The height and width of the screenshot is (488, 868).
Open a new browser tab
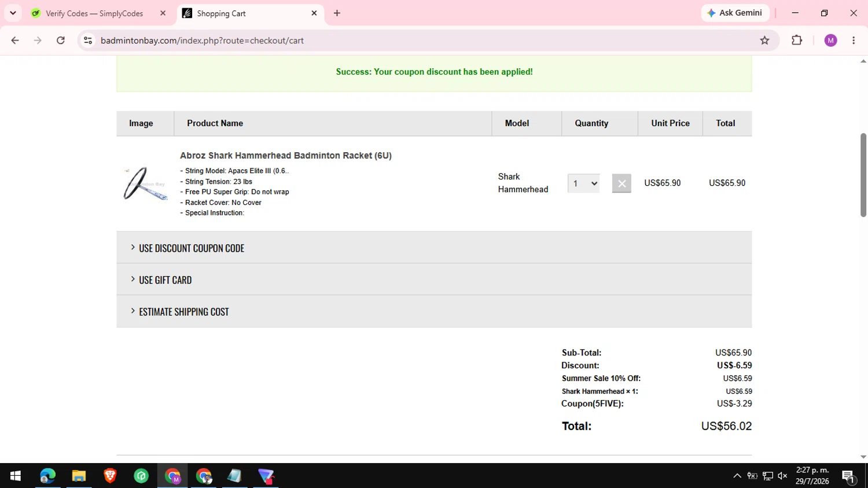337,13
